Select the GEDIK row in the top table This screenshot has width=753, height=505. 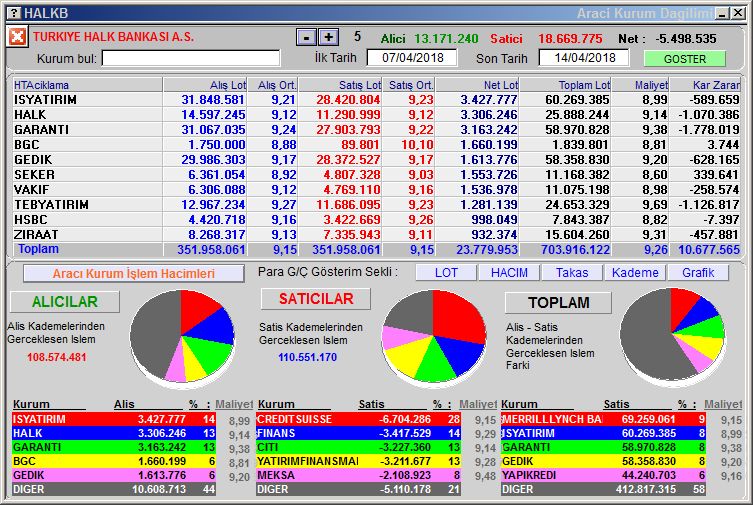376,159
